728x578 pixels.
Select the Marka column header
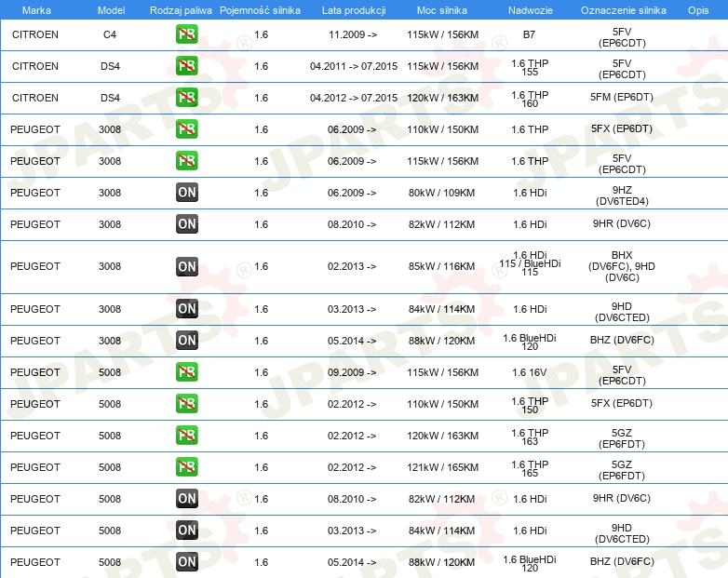click(36, 10)
